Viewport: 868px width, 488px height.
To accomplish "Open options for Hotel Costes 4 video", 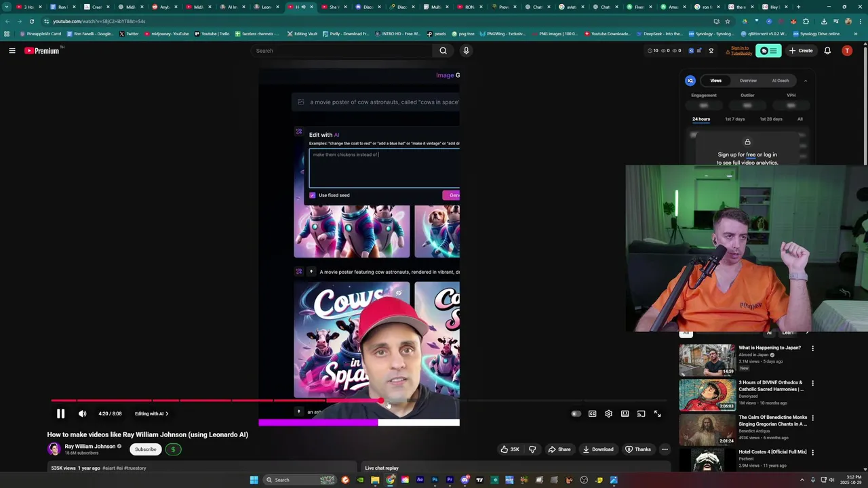I will [812, 453].
